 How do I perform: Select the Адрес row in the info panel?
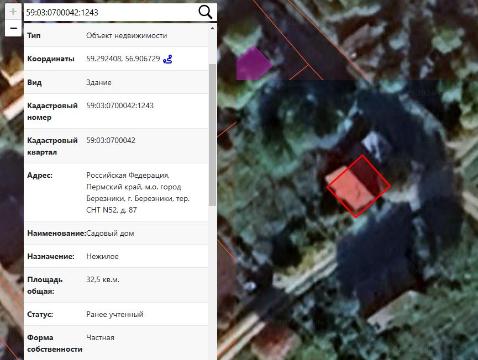116,192
